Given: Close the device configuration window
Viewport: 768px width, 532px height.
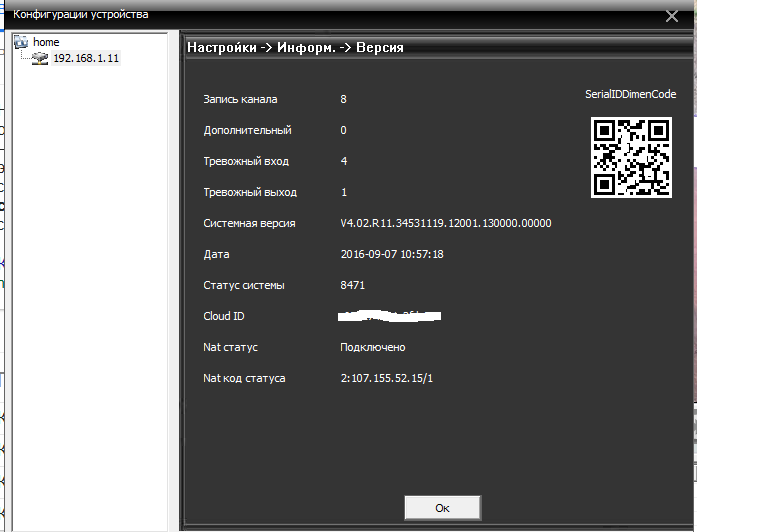Looking at the screenshot, I should [x=672, y=15].
